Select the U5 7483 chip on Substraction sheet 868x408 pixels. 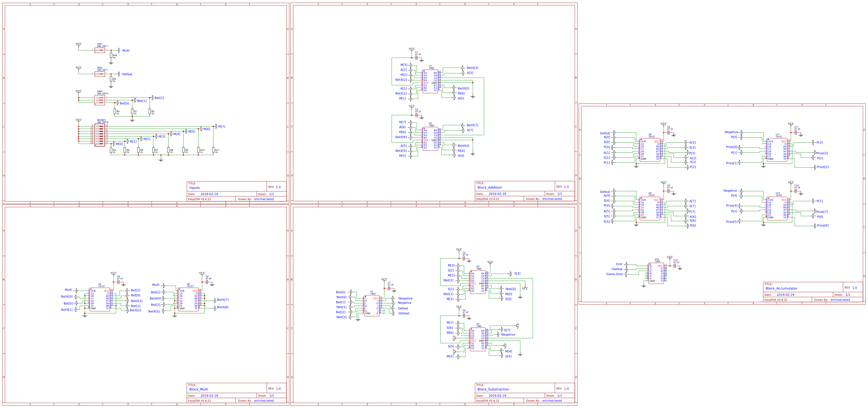(478, 339)
